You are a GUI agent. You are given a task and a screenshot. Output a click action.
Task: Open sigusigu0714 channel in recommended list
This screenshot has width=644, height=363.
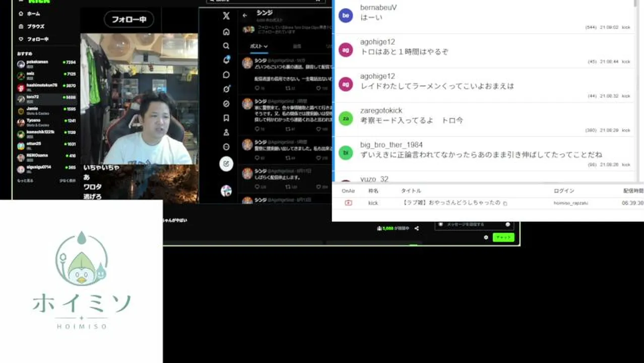pyautogui.click(x=46, y=169)
